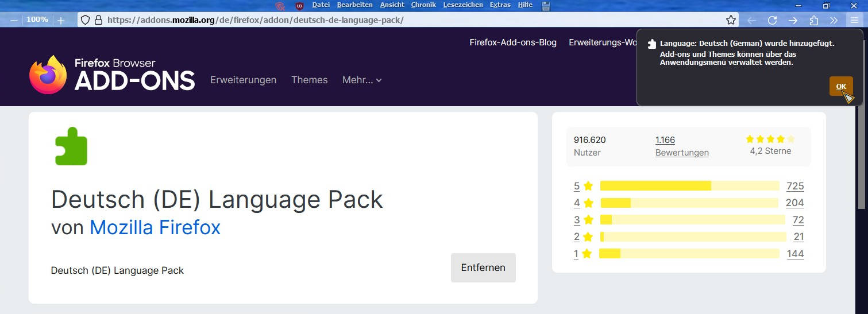Click the 5-star rating bar
Viewport: 868px width, 314px height.
(690, 185)
